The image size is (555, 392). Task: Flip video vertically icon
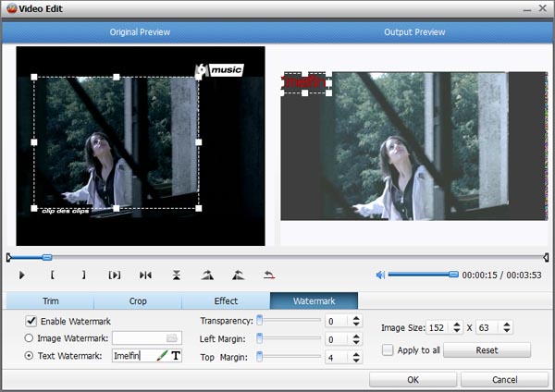[177, 275]
